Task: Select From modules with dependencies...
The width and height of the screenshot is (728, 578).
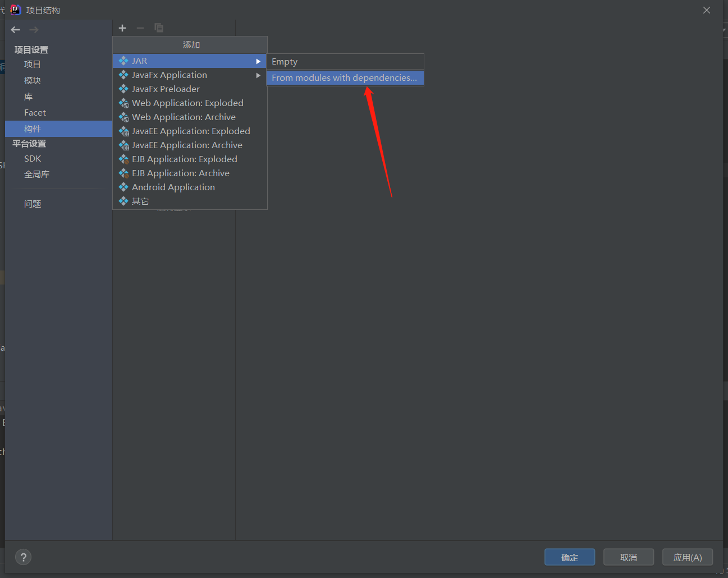Action: point(345,78)
